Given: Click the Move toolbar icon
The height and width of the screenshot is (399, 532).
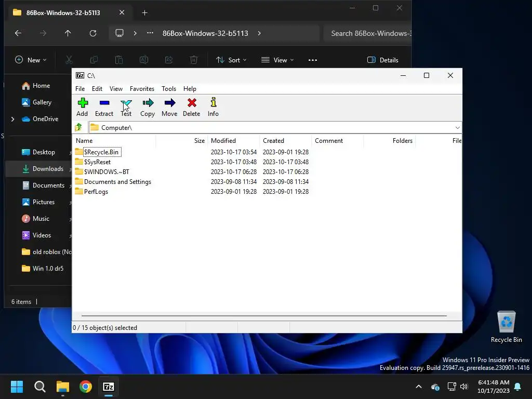Looking at the screenshot, I should click(x=169, y=107).
